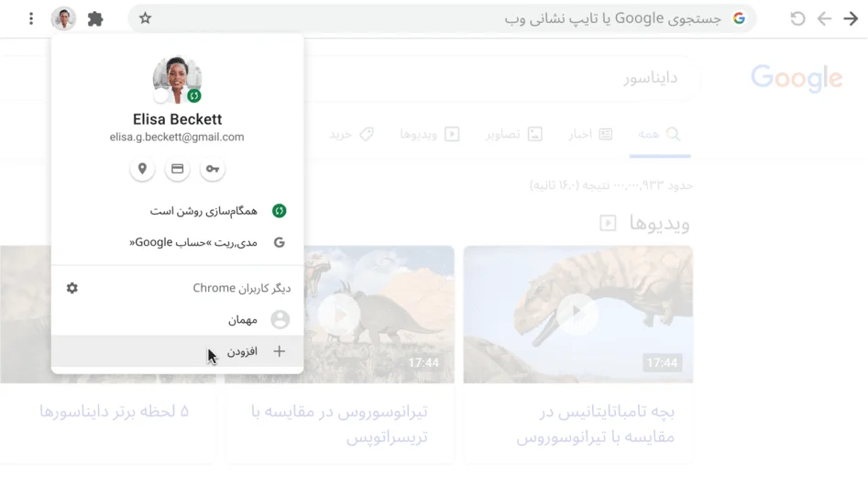This screenshot has height=487, width=868.
Task: Open تیرانوسوروس در مقایسه با تریسراتوپس link
Action: coord(339,424)
